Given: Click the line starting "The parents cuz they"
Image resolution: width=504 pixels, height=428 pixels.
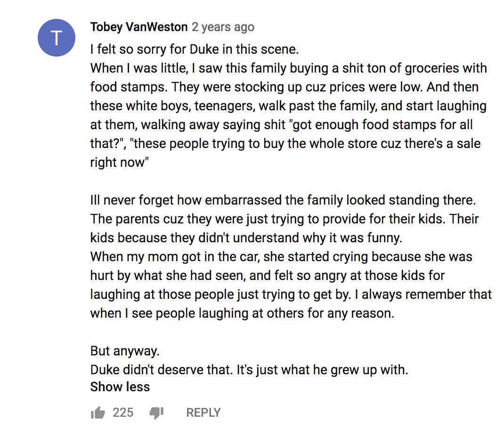Looking at the screenshot, I should point(285,219).
